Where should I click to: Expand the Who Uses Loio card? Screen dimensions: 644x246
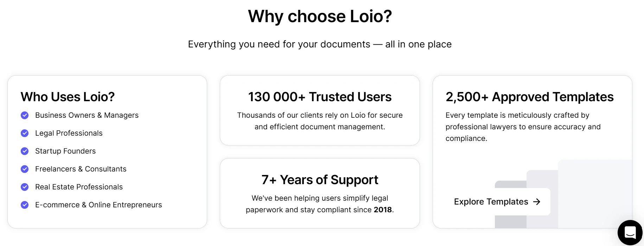click(107, 151)
